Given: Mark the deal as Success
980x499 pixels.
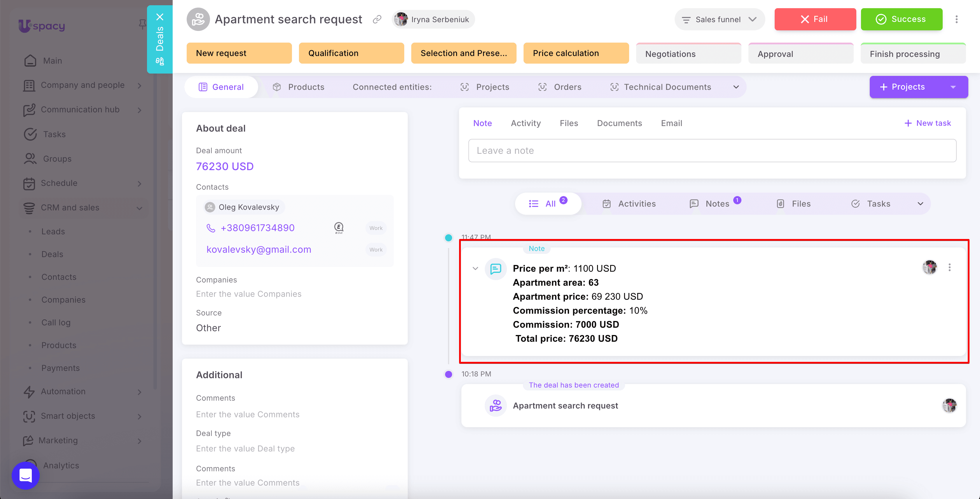Looking at the screenshot, I should coord(902,20).
